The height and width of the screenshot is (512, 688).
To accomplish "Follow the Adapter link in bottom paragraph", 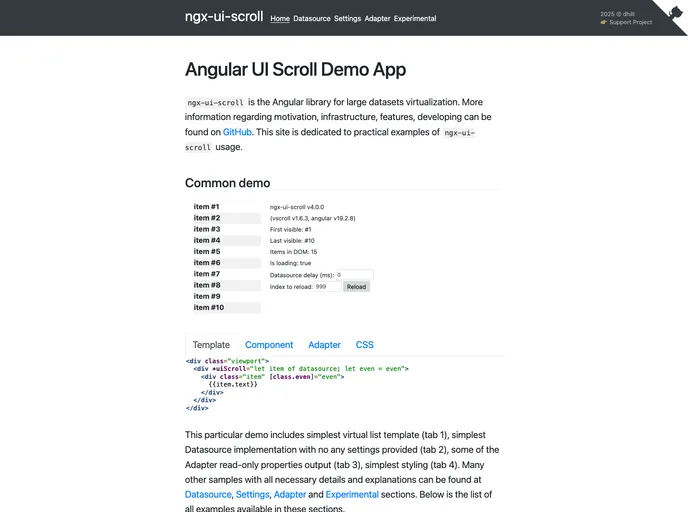I will (290, 494).
